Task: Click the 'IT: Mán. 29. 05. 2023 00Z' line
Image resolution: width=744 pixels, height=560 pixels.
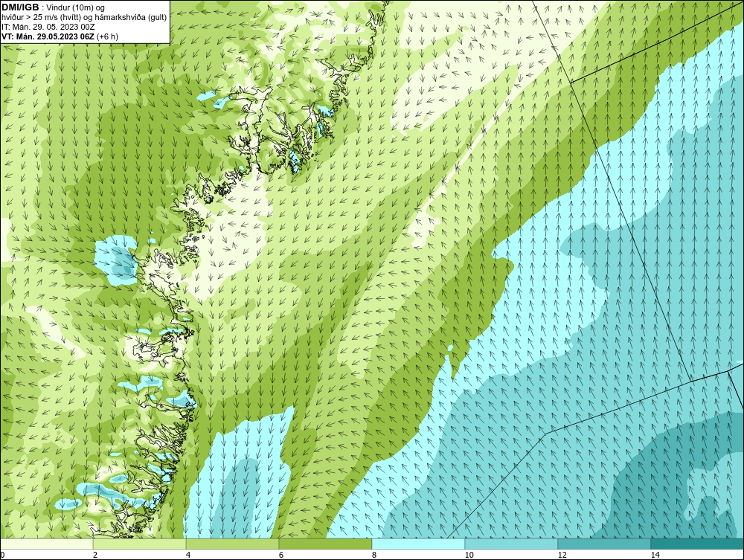Action: tap(48, 27)
